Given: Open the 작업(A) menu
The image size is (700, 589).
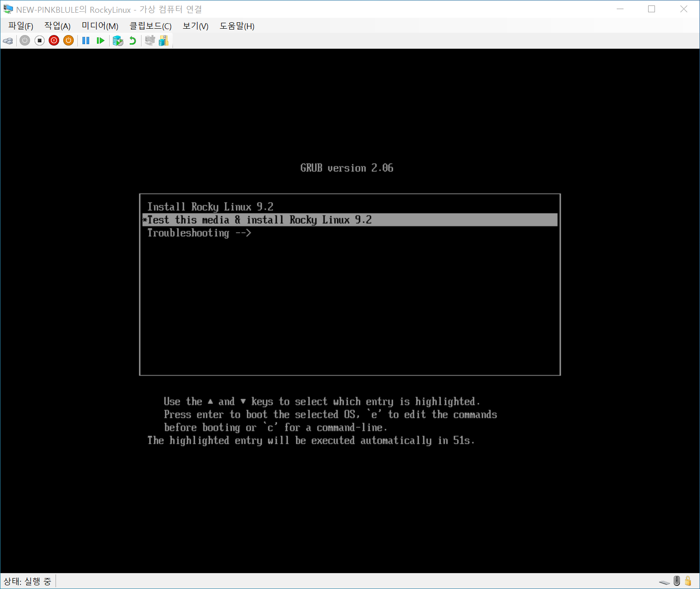Looking at the screenshot, I should coord(57,26).
